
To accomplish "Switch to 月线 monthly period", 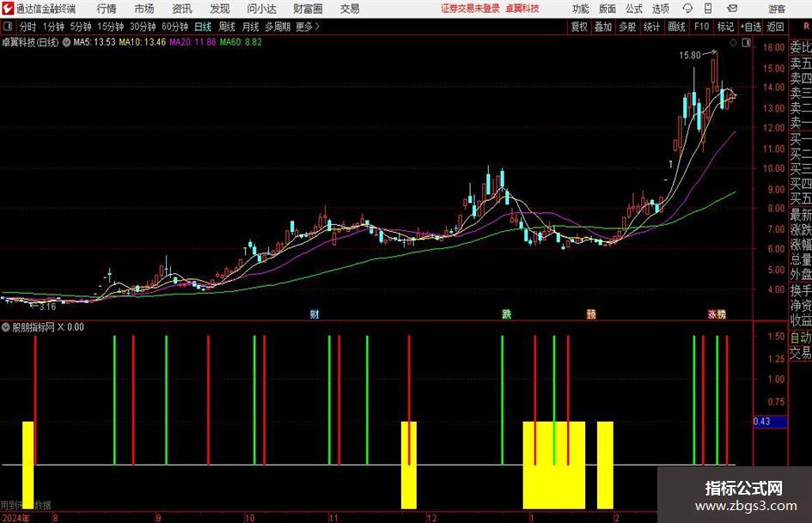I will click(250, 27).
